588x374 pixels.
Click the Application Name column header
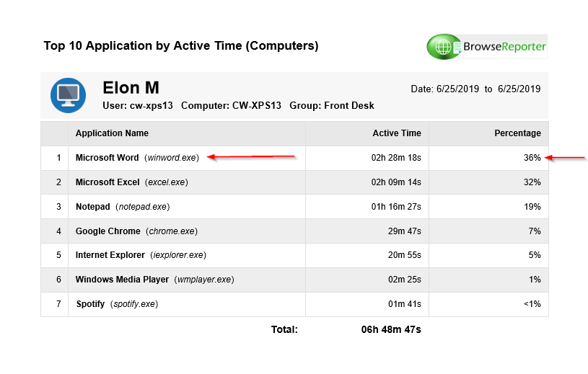(x=112, y=133)
